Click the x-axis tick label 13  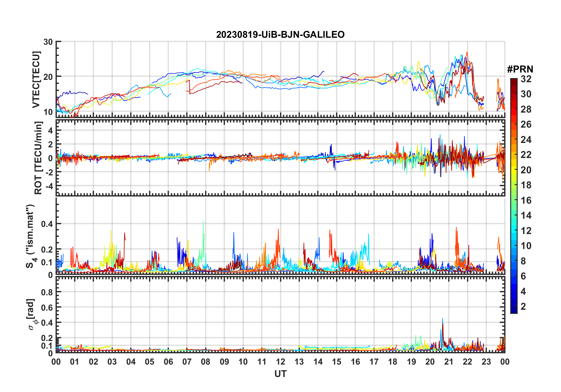coord(299,362)
